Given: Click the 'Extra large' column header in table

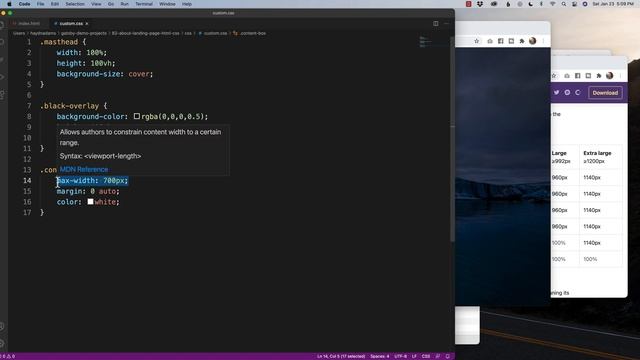Looking at the screenshot, I should [597, 153].
